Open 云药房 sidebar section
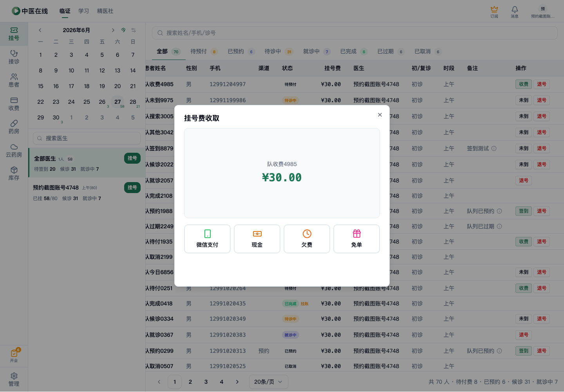This screenshot has width=564, height=392. 14,150
